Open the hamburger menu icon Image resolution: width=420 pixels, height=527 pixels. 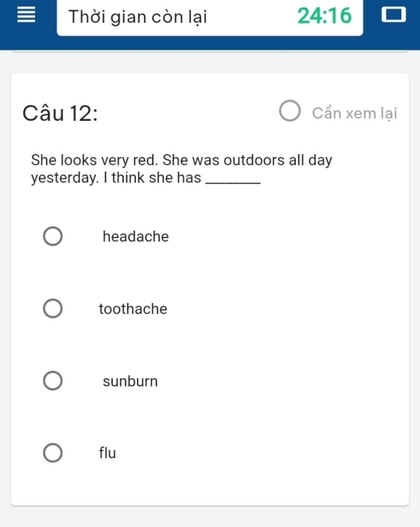pyautogui.click(x=27, y=15)
